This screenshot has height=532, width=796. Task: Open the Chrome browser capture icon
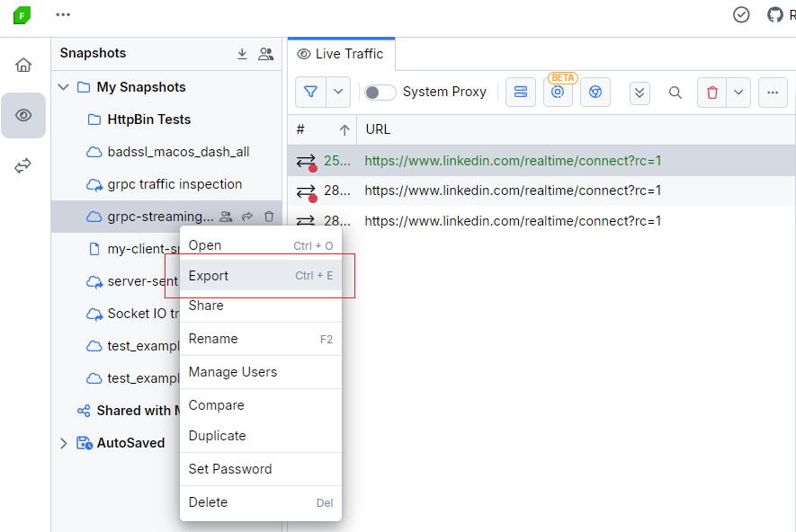tap(595, 93)
